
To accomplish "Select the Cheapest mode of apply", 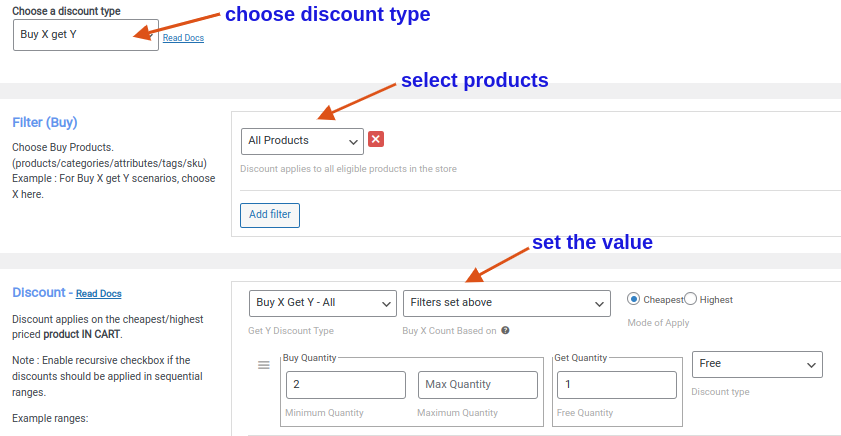I will (x=634, y=299).
